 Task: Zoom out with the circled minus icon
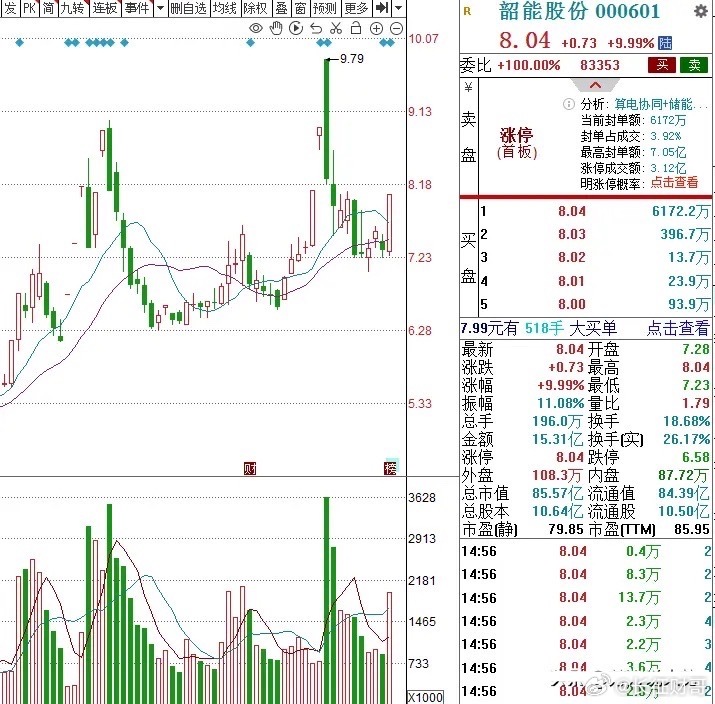tap(397, 29)
